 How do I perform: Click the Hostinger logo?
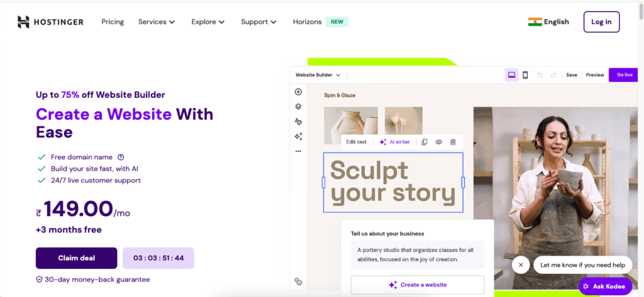(x=50, y=22)
